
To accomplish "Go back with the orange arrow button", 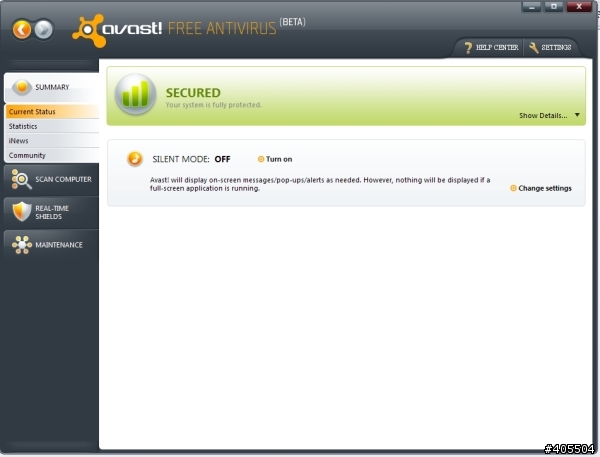I will [22, 29].
